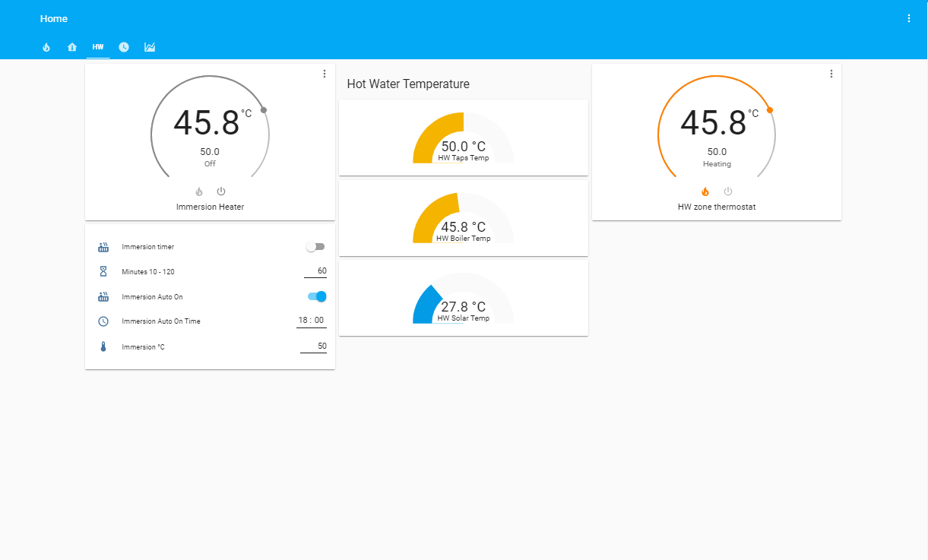Viewport: 928px width, 560px height.
Task: Turn off Immersion Auto On switch
Action: click(317, 296)
